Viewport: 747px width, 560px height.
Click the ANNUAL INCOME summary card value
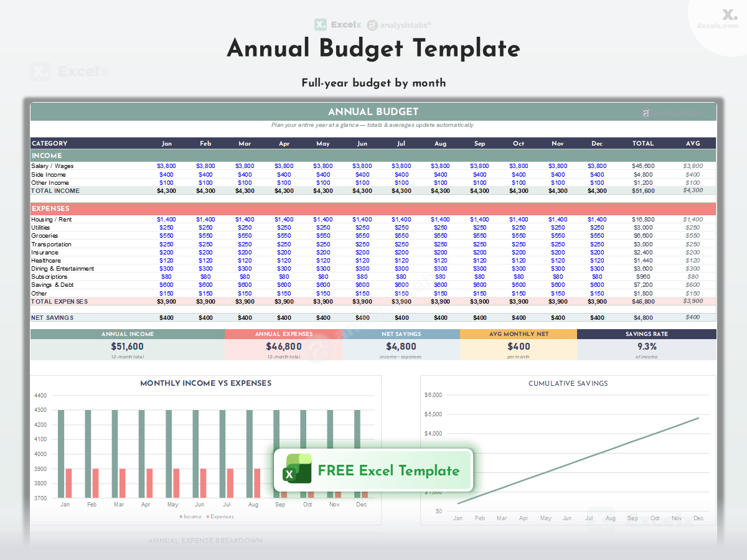tap(128, 347)
